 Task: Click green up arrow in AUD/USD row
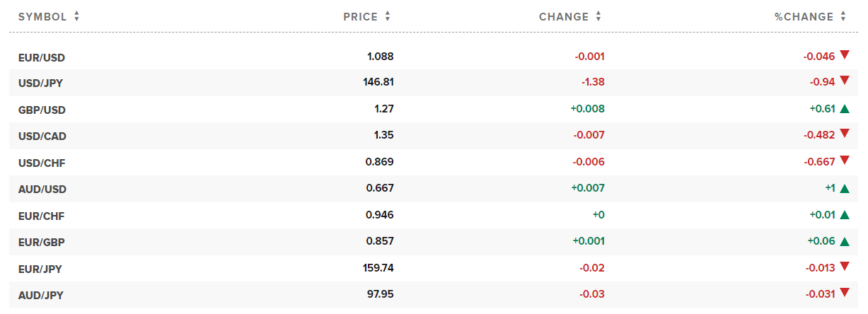tap(844, 188)
